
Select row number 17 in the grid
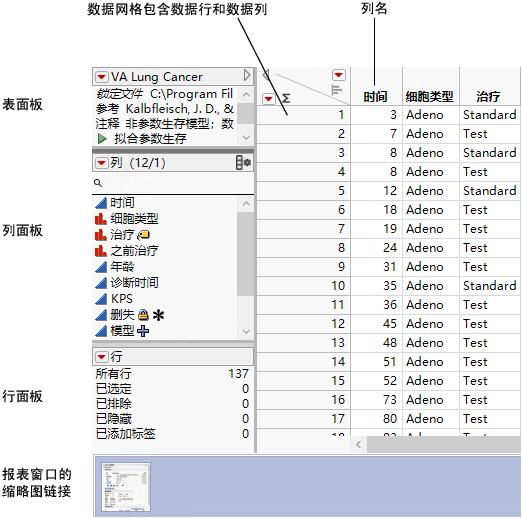coord(303,419)
